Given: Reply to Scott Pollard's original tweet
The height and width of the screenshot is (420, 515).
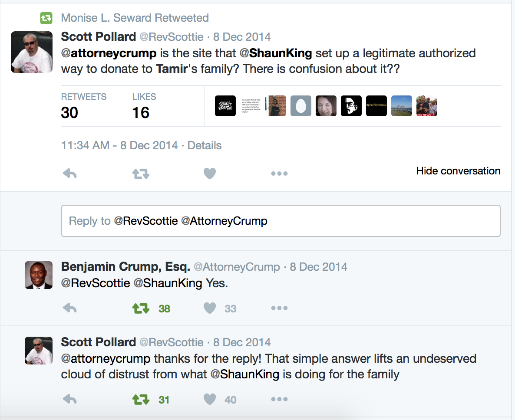Looking at the screenshot, I should [x=69, y=173].
